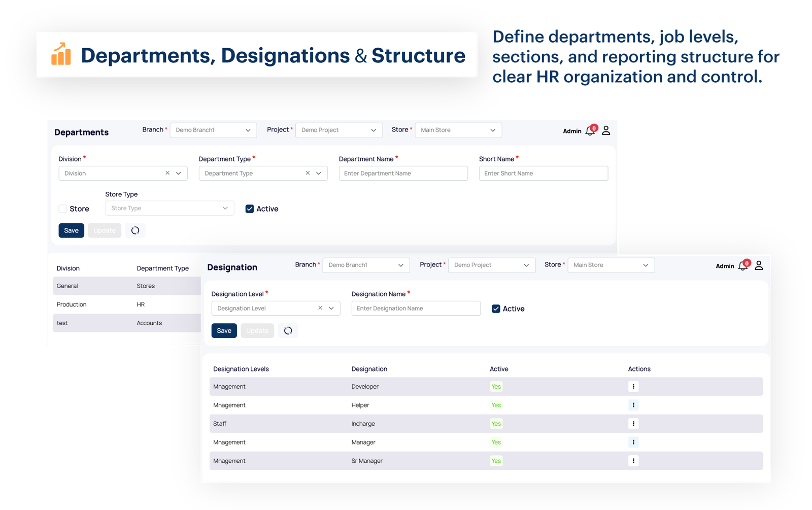Viewport: 812px width, 510px height.
Task: Click Save in the Departments form
Action: click(x=71, y=230)
